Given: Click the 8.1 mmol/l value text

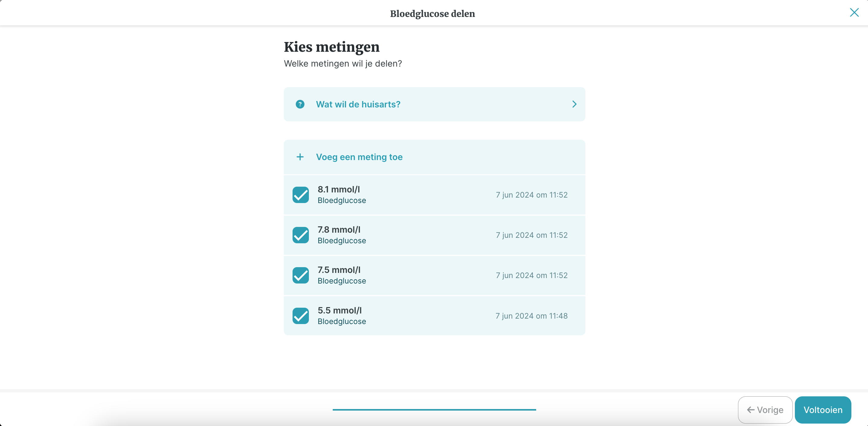Looking at the screenshot, I should pyautogui.click(x=338, y=189).
